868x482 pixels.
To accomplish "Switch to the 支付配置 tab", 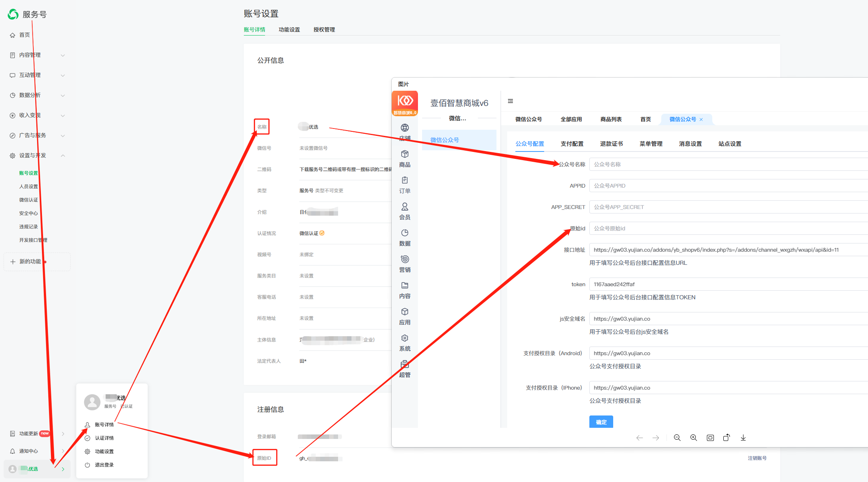I will pyautogui.click(x=572, y=144).
